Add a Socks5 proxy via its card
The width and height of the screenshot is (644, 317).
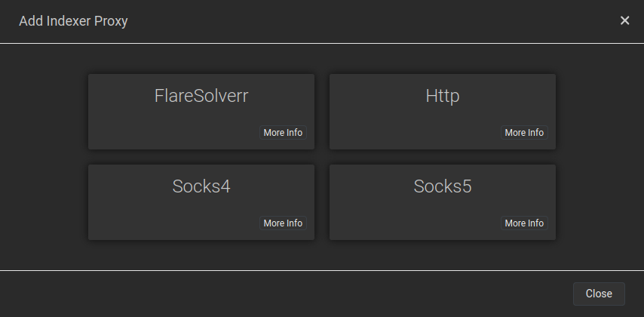pos(443,202)
